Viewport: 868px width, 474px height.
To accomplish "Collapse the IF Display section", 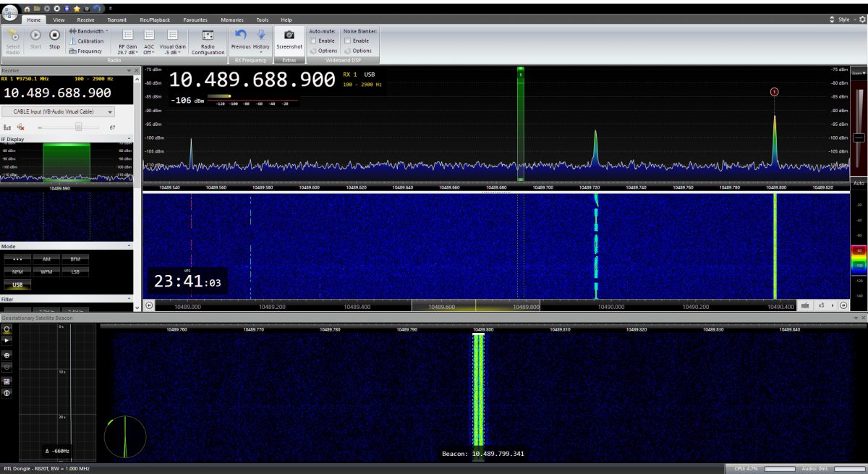I will point(129,138).
